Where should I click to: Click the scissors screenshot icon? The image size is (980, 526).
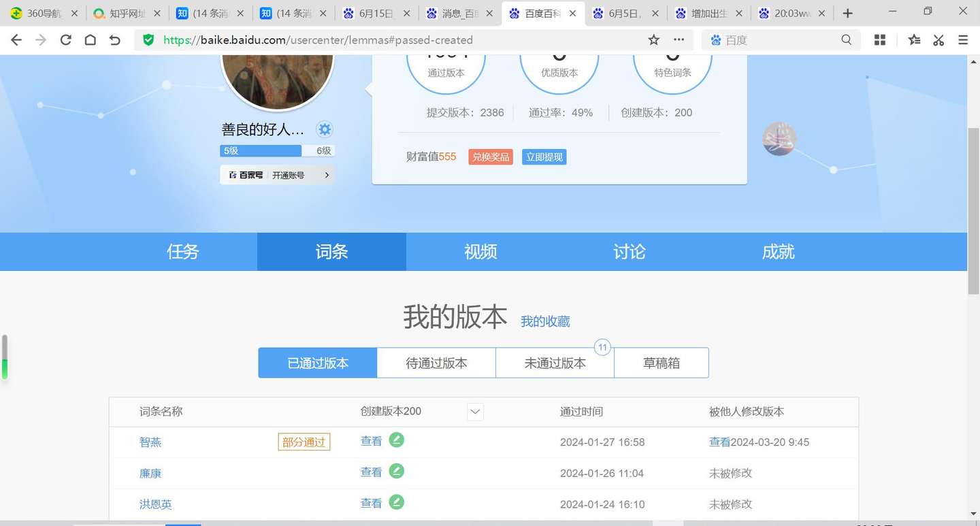click(x=938, y=40)
